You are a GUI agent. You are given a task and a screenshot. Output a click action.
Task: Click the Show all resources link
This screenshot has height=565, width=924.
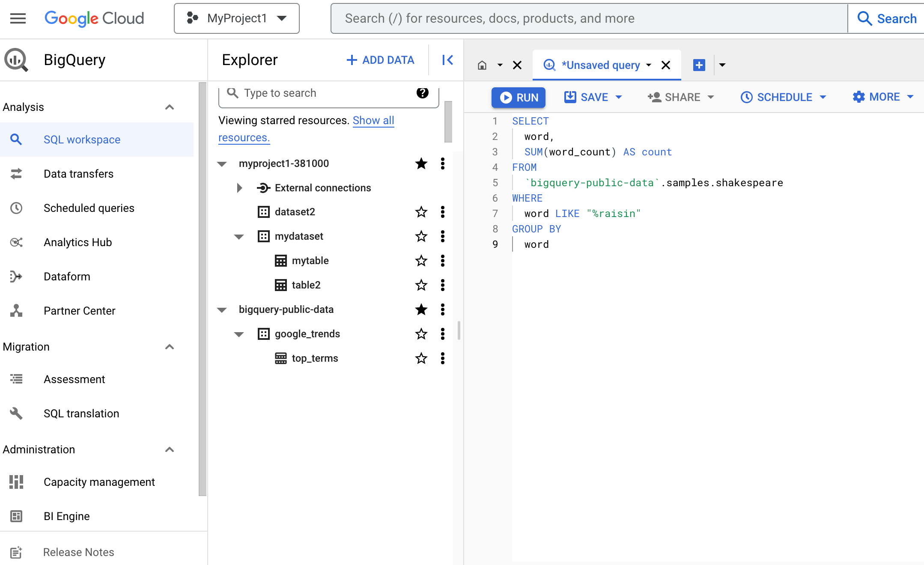click(x=373, y=121)
